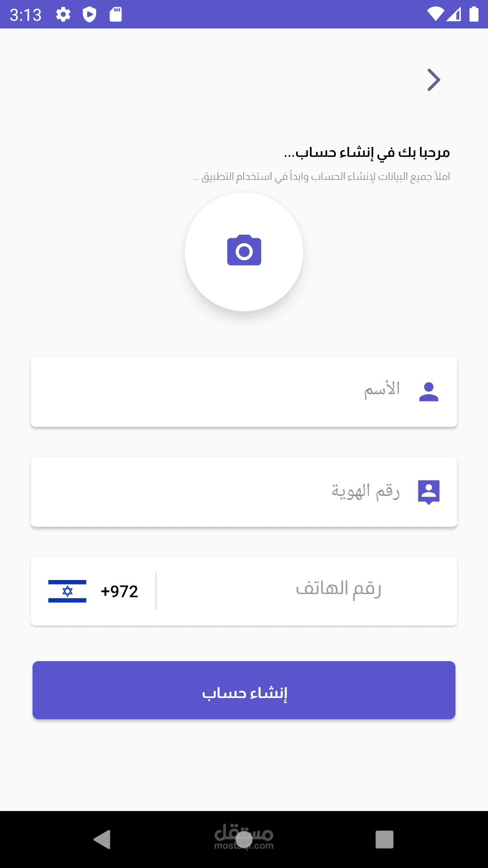Click the back chevron arrow at top

click(433, 80)
